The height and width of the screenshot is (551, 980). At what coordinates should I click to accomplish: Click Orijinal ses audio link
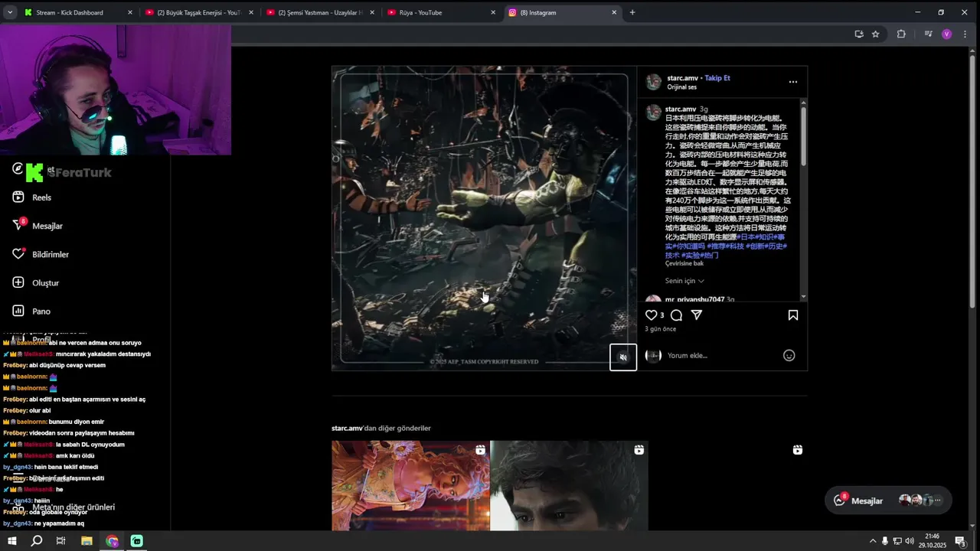coord(681,87)
